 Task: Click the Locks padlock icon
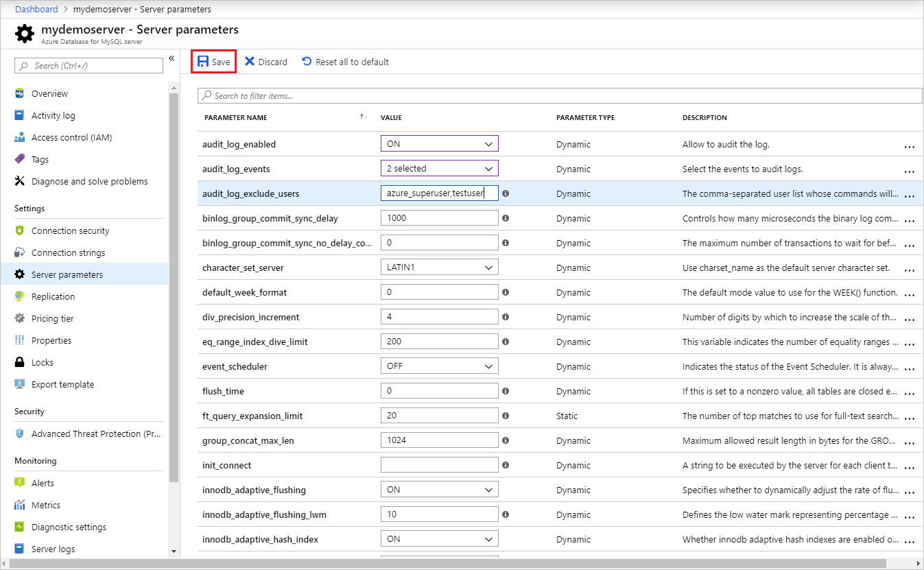(20, 362)
